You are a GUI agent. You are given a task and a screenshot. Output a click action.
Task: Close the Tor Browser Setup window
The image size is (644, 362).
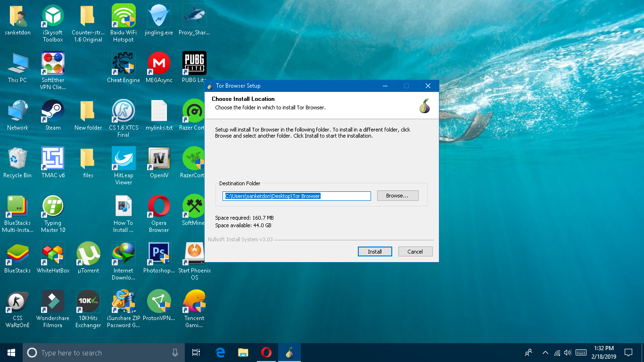(x=428, y=86)
